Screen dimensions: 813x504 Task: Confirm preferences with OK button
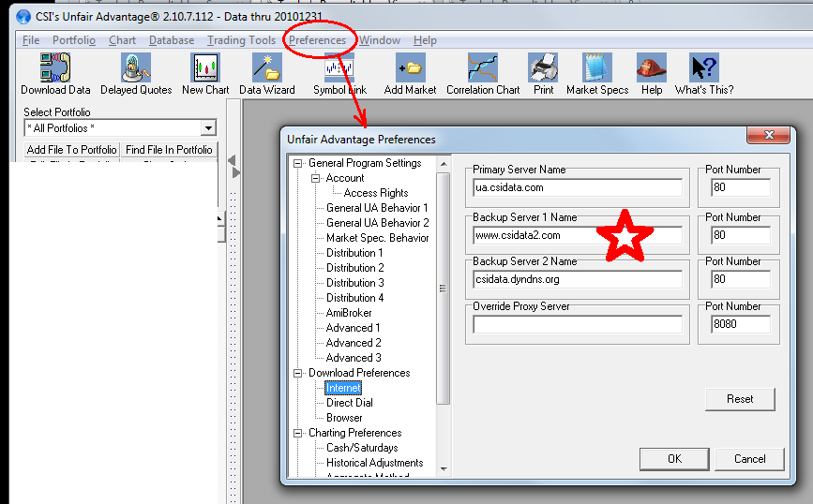[674, 459]
